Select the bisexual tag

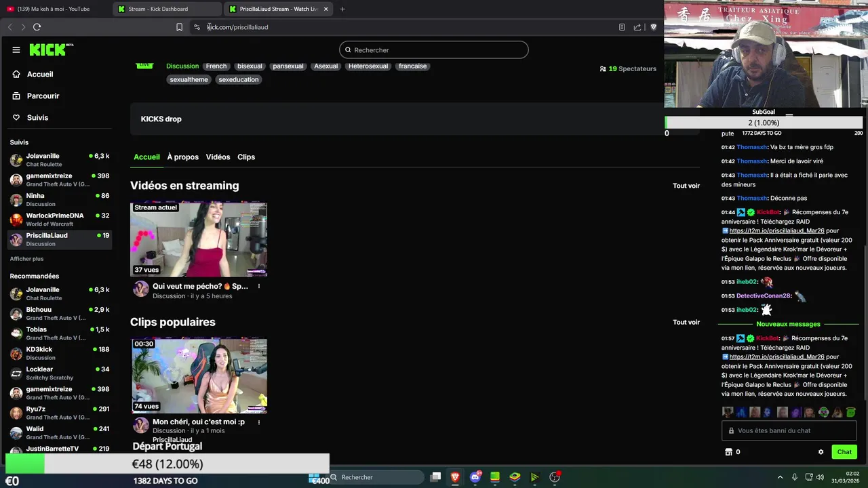250,66
